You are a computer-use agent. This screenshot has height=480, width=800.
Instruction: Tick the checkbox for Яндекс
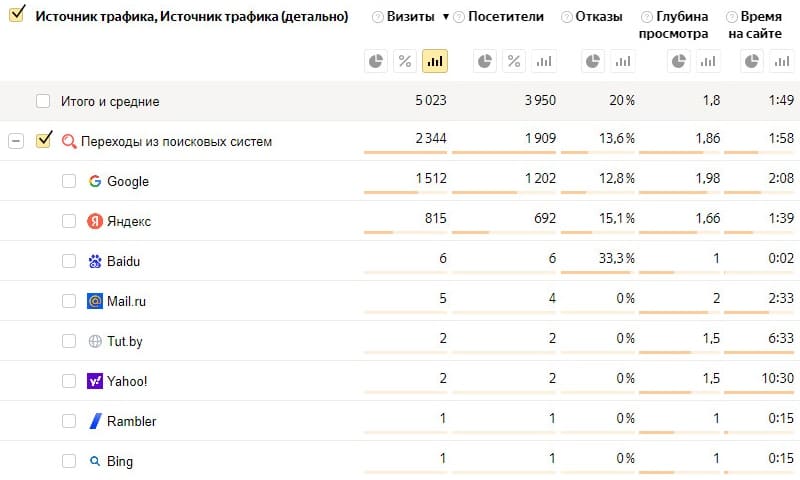tap(69, 221)
